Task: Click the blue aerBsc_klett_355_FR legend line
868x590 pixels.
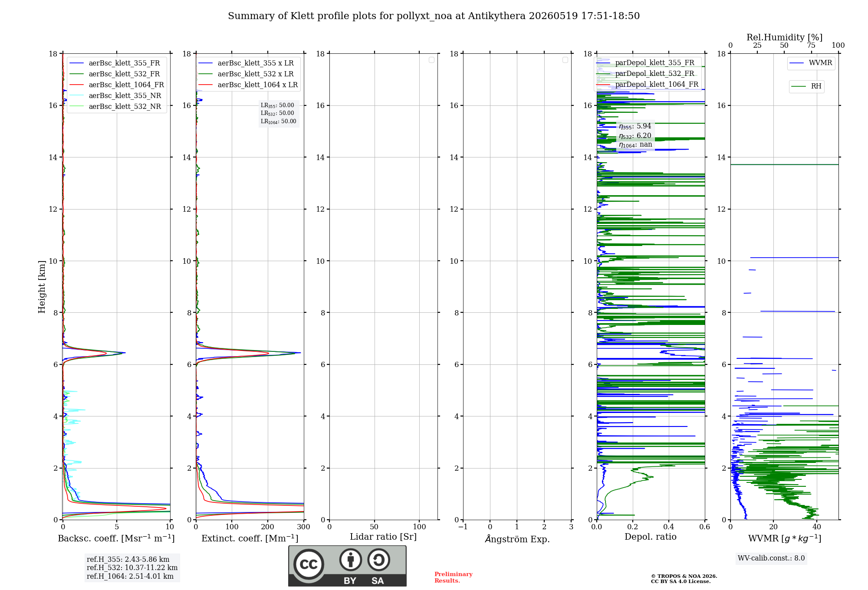Action: 76,63
